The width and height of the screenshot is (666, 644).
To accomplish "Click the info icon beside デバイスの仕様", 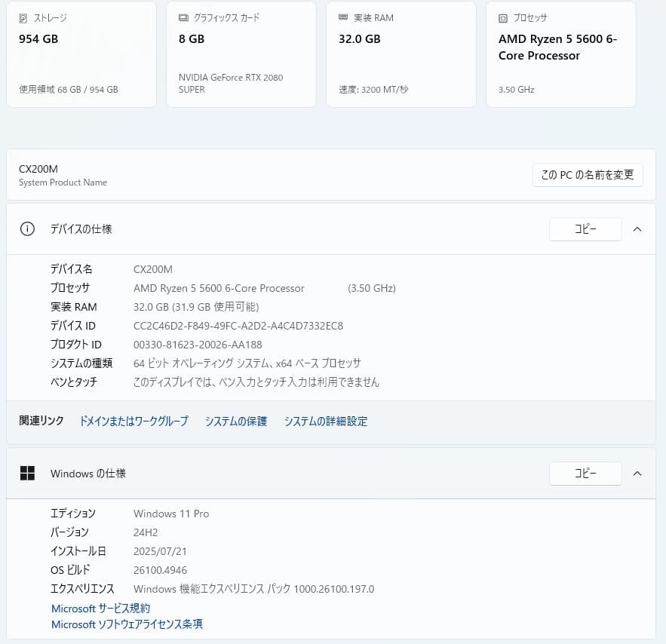I will coord(27,228).
